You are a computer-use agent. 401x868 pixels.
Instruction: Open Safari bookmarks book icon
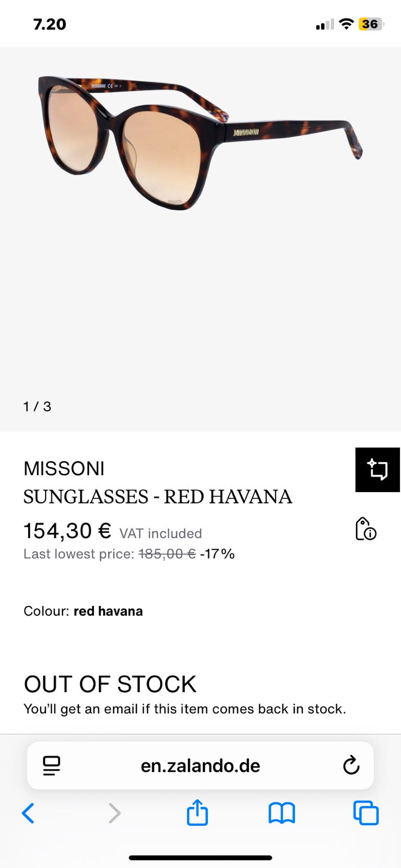[282, 813]
